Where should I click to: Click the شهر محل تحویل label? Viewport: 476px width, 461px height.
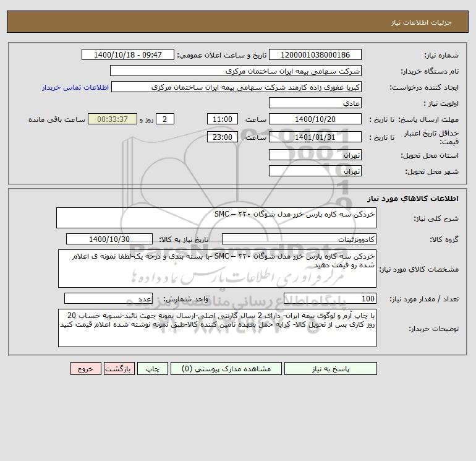[431, 171]
